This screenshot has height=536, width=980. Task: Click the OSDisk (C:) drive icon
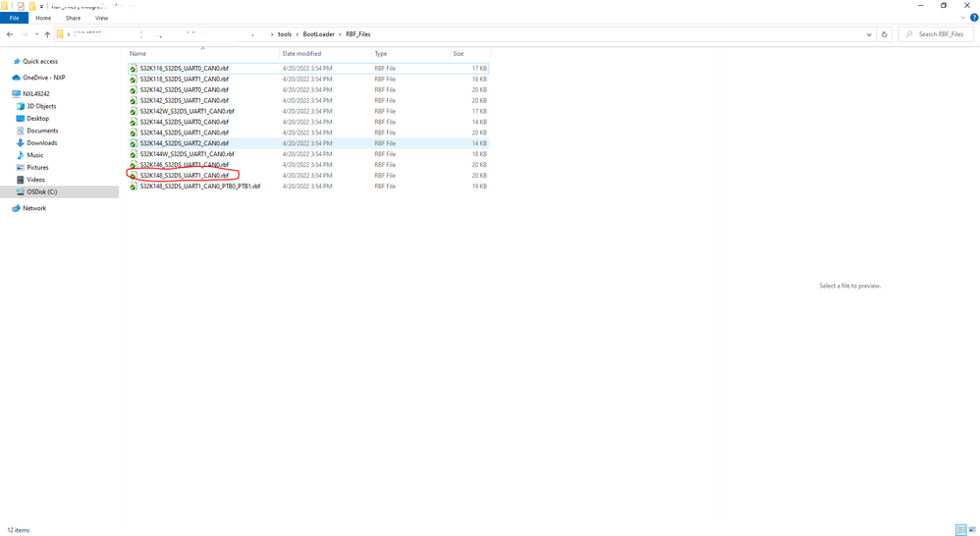[21, 191]
